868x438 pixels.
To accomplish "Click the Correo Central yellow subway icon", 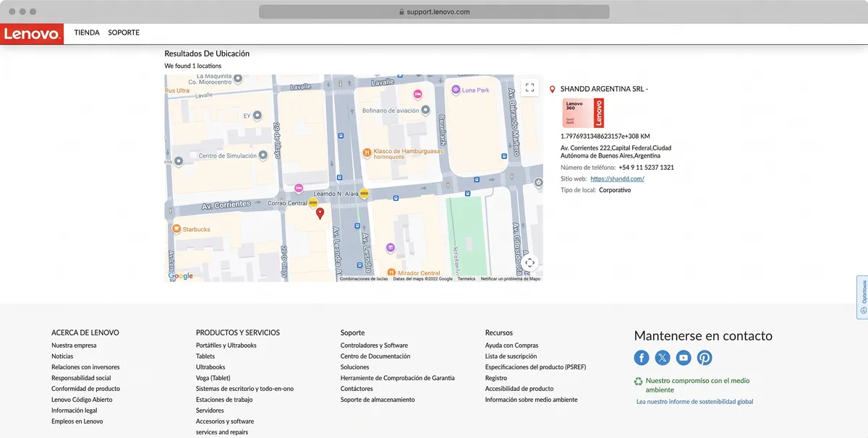I will [313, 203].
